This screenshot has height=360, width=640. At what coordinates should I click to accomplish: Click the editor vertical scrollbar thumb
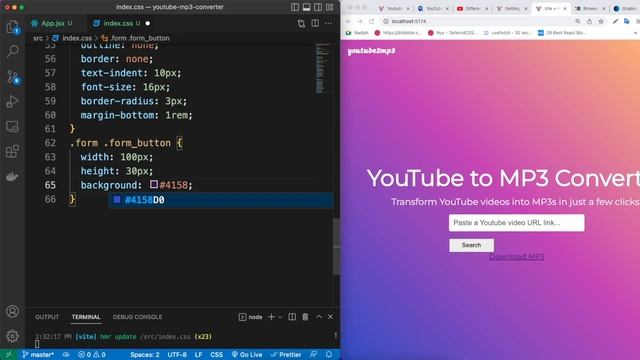coord(336,247)
